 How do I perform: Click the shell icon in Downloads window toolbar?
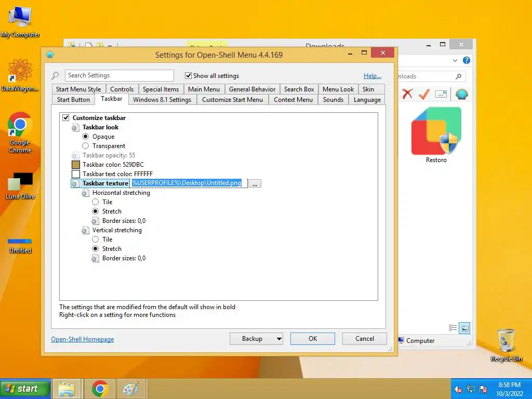point(461,94)
